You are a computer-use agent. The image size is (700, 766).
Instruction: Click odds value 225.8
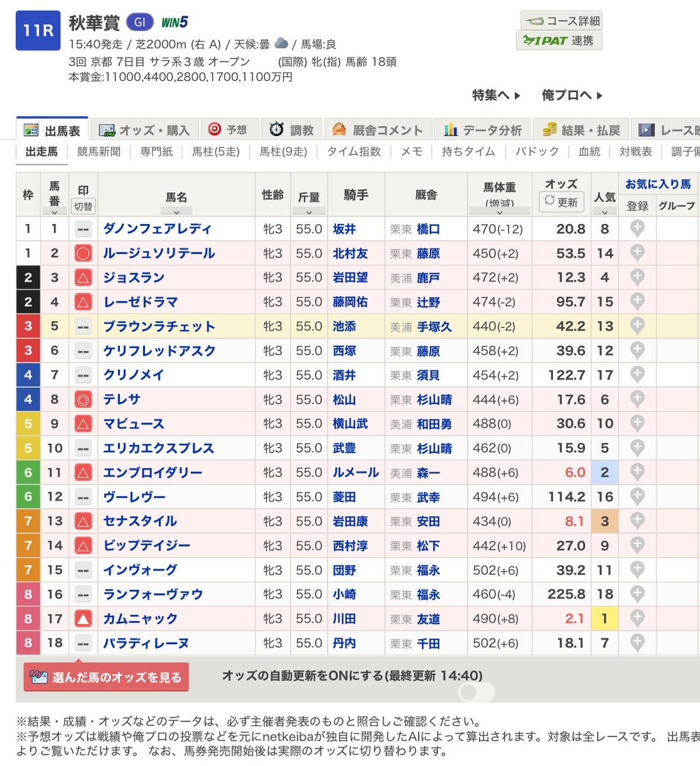pos(567,594)
